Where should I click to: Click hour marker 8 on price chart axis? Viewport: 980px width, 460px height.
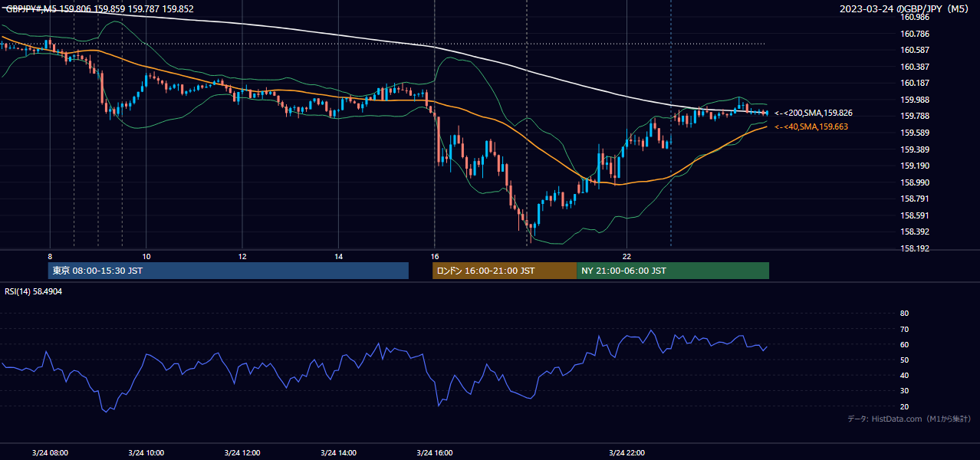pyautogui.click(x=50, y=256)
